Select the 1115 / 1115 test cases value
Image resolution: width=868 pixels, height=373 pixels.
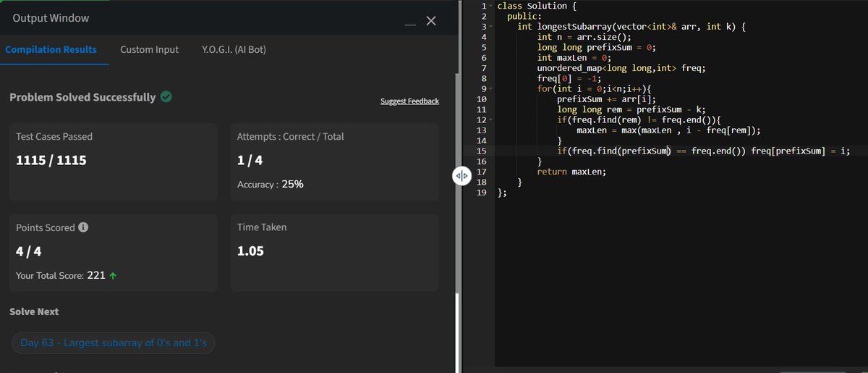[51, 160]
